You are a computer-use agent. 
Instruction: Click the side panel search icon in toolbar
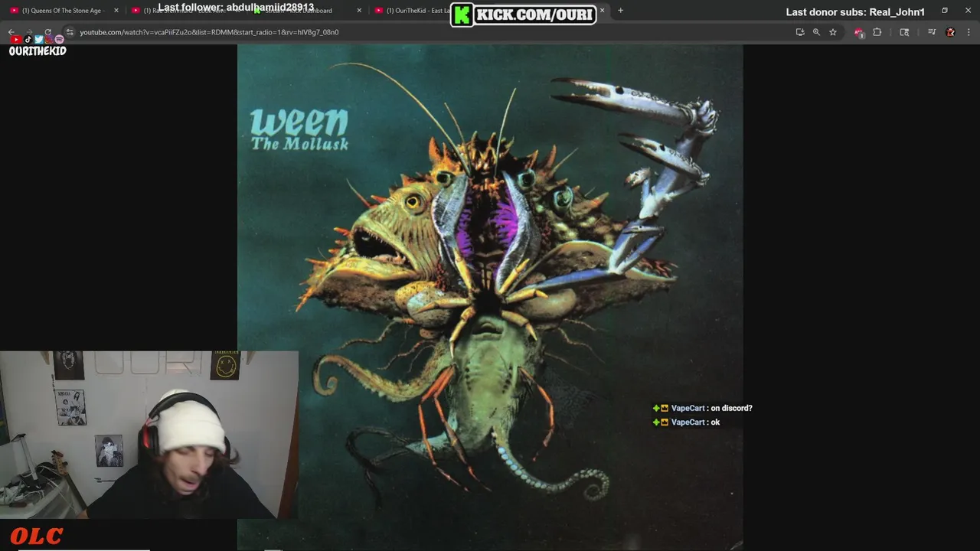tap(904, 32)
